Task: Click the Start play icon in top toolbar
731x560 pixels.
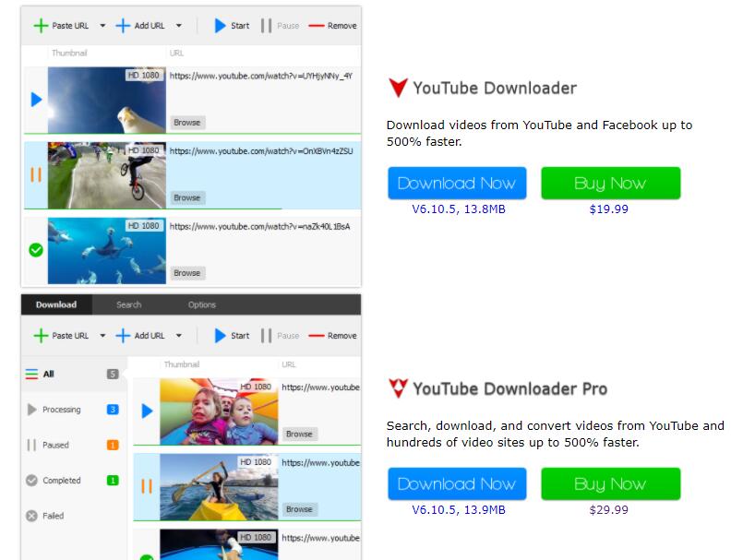Action: pyautogui.click(x=220, y=26)
